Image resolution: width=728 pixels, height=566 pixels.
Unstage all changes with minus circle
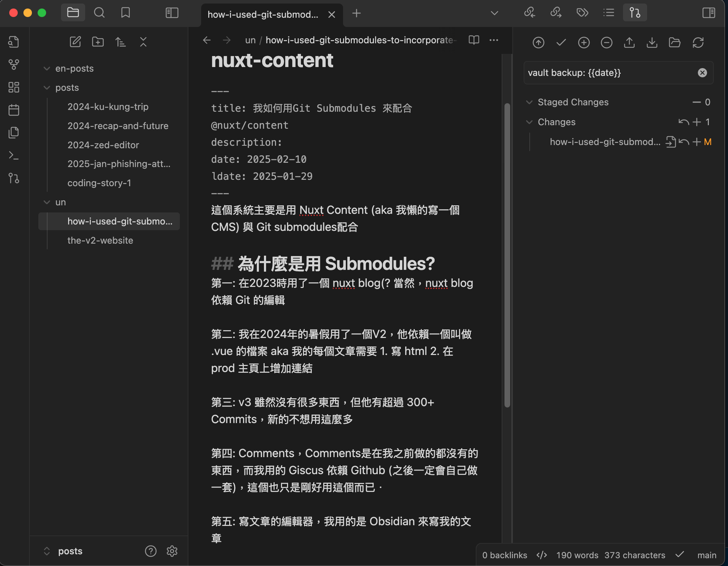[606, 43]
